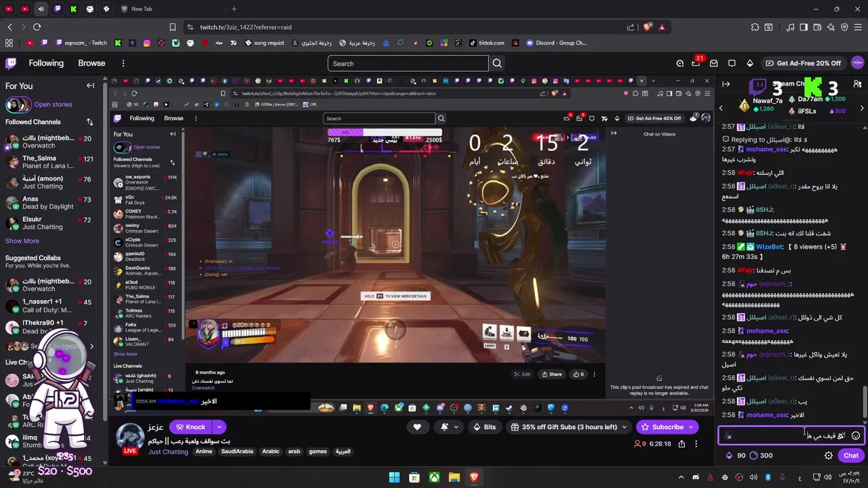Screen dimensions: 868x488
Task: Open Brave VPN shield icon
Action: [x=844, y=27]
